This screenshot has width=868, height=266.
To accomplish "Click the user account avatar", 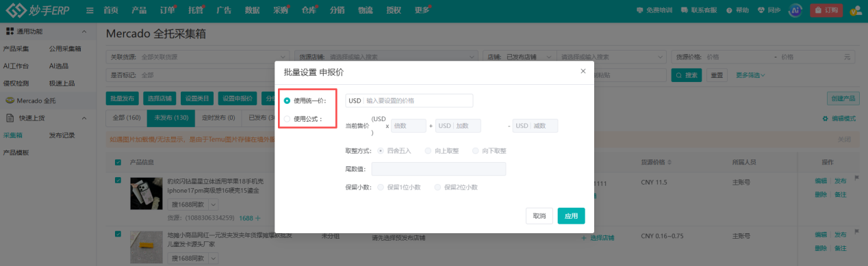I will (x=855, y=10).
